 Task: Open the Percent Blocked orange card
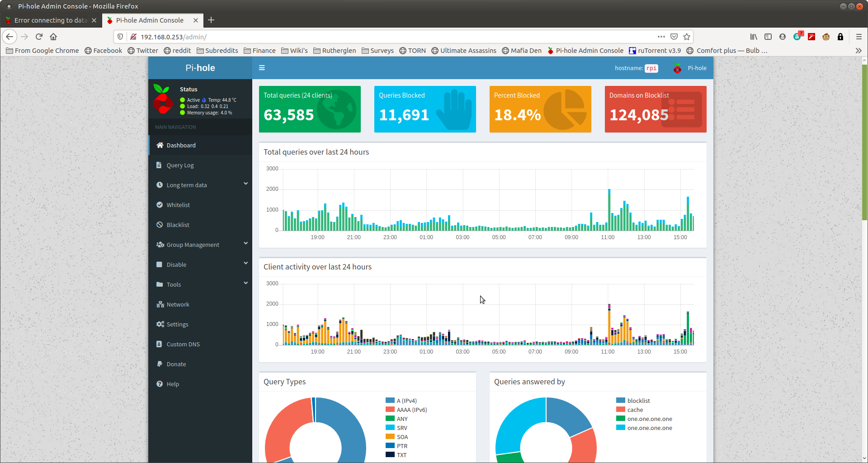click(x=540, y=109)
